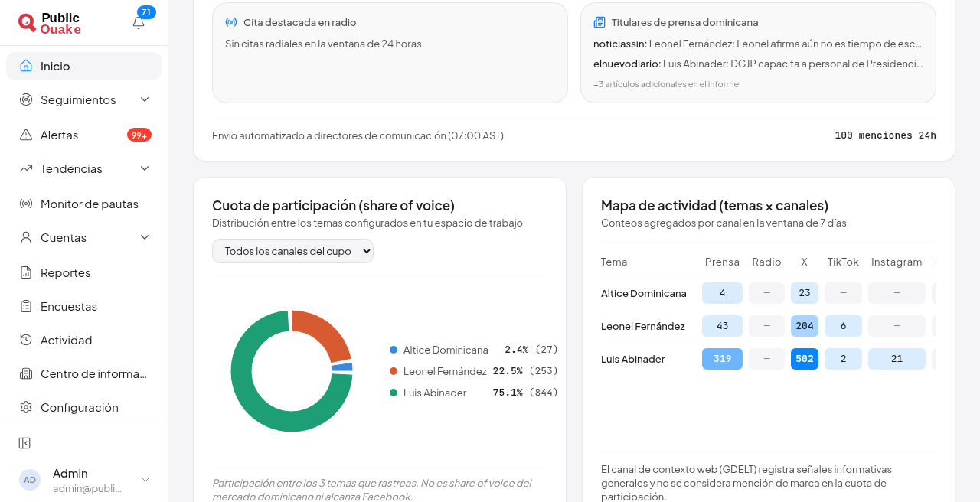
Task: Click the Instagram column header
Action: click(897, 262)
